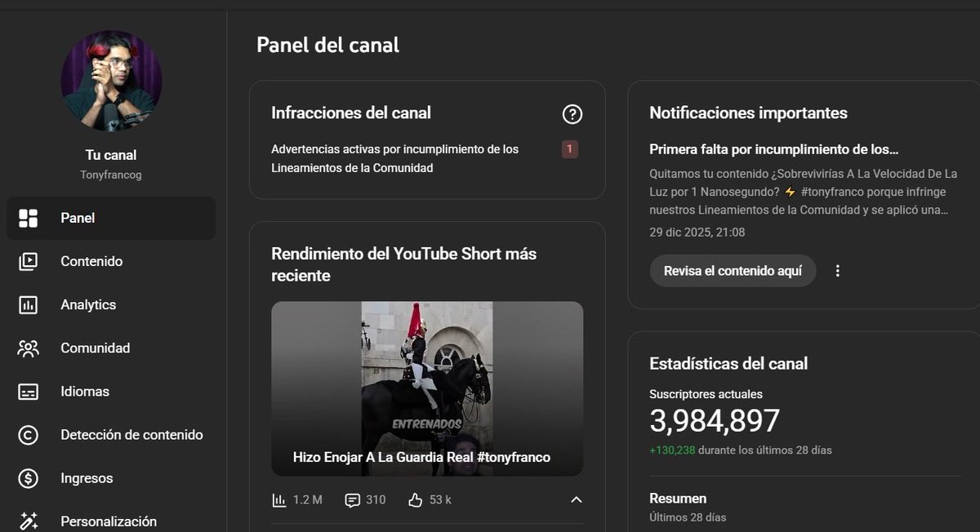
Task: Open help on Infracciones del canal
Action: click(572, 114)
